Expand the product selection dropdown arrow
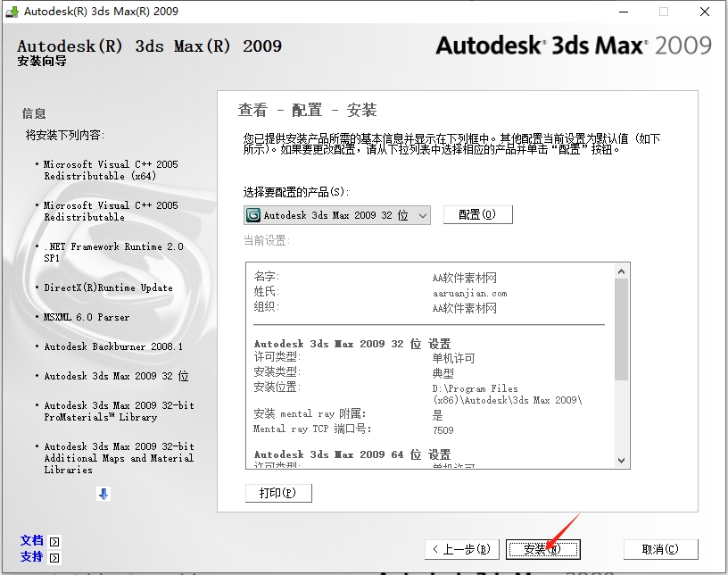The height and width of the screenshot is (575, 728). tap(422, 215)
